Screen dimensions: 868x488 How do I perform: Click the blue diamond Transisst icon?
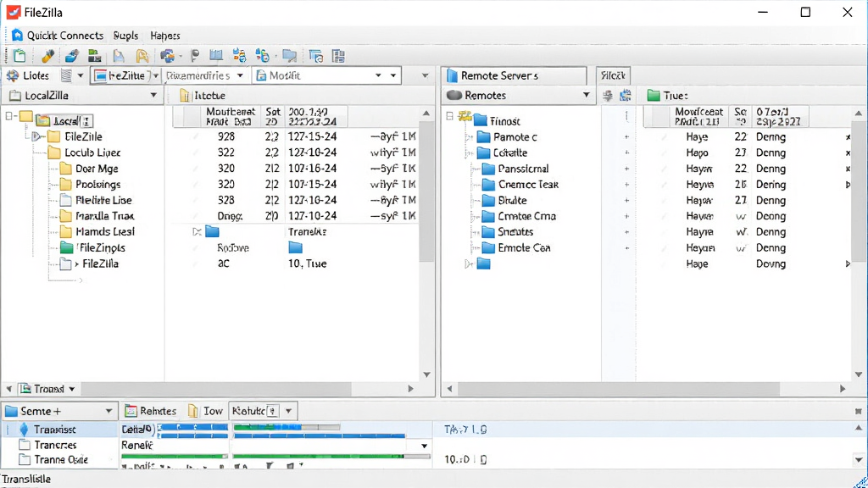[24, 429]
